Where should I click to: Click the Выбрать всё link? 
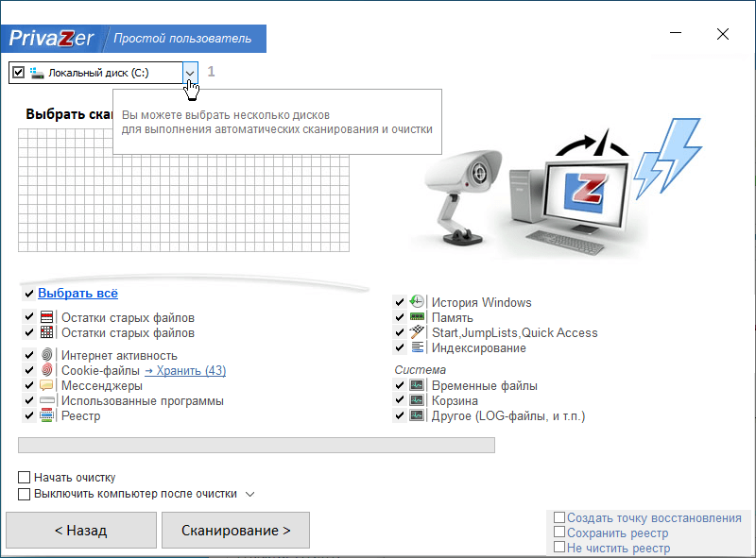tap(78, 293)
